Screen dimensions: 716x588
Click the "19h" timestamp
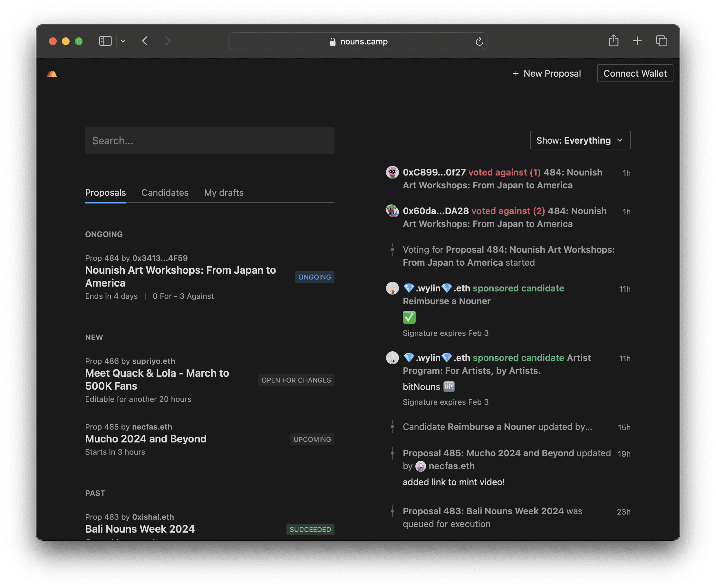click(624, 453)
